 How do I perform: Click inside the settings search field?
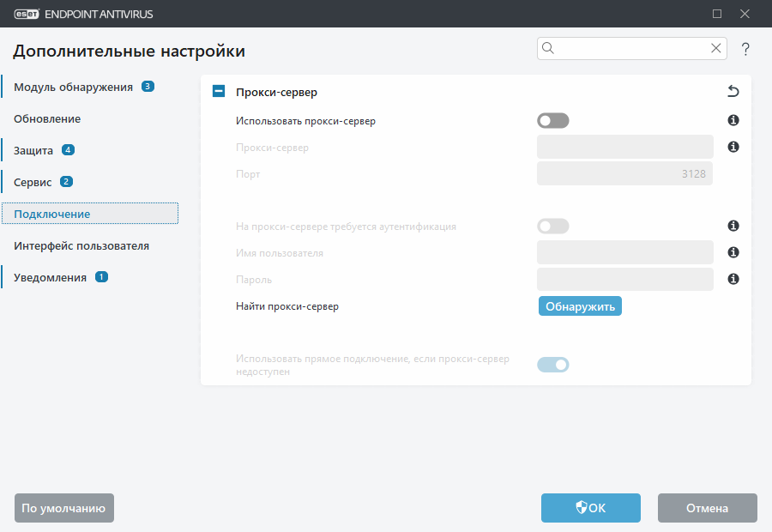[630, 49]
